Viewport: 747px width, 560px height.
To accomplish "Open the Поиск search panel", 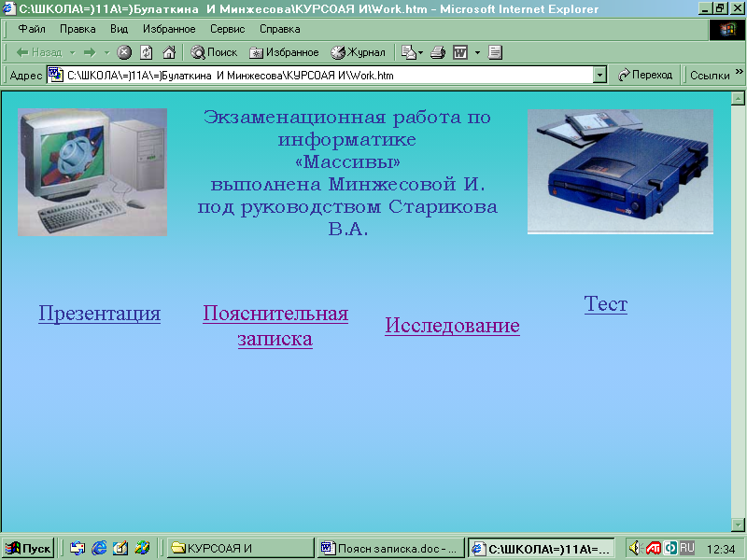I will [x=214, y=52].
